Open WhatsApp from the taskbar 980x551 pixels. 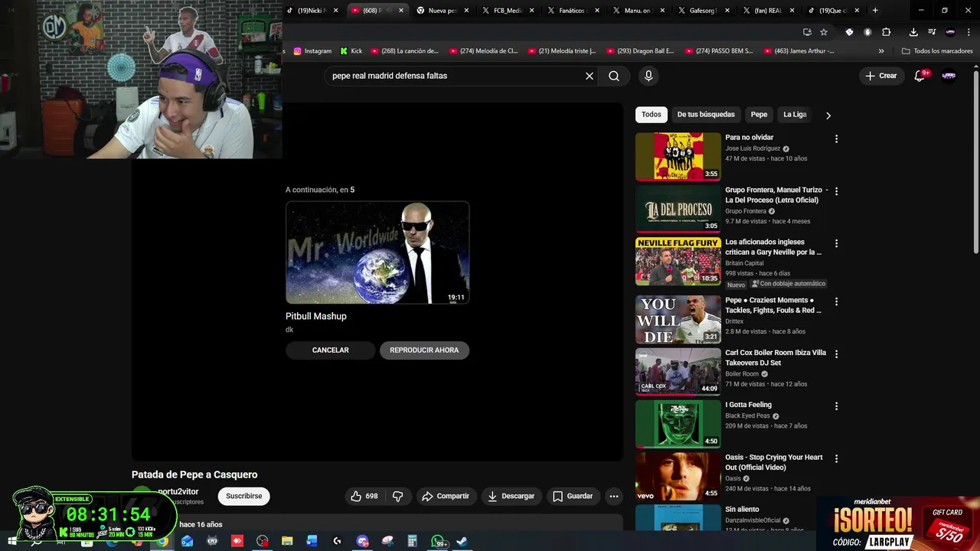pos(438,541)
